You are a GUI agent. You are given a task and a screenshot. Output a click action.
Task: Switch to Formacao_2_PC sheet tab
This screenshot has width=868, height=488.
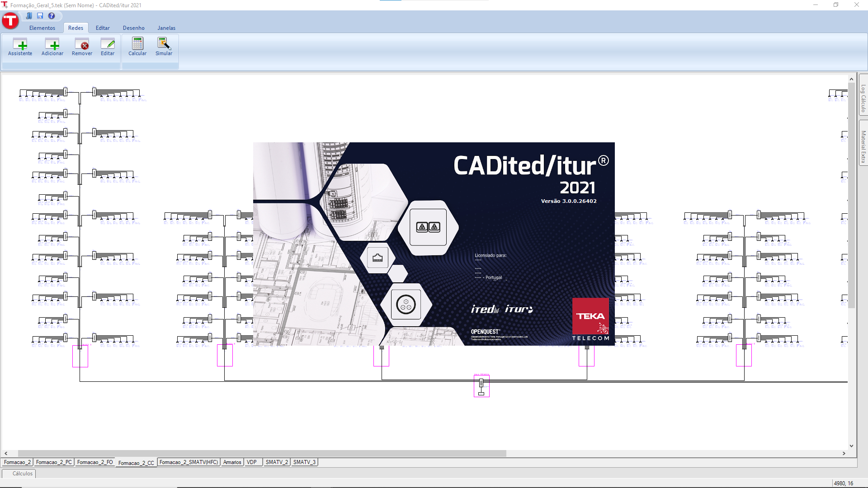[x=54, y=462]
